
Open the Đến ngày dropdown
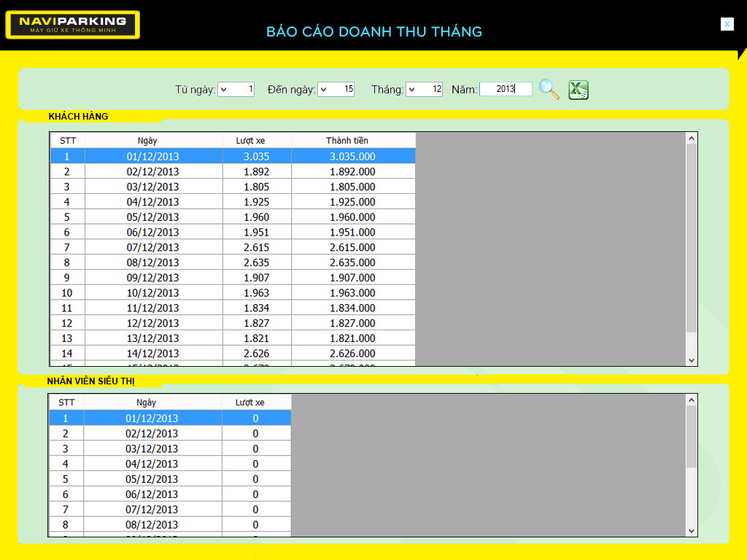pos(325,90)
